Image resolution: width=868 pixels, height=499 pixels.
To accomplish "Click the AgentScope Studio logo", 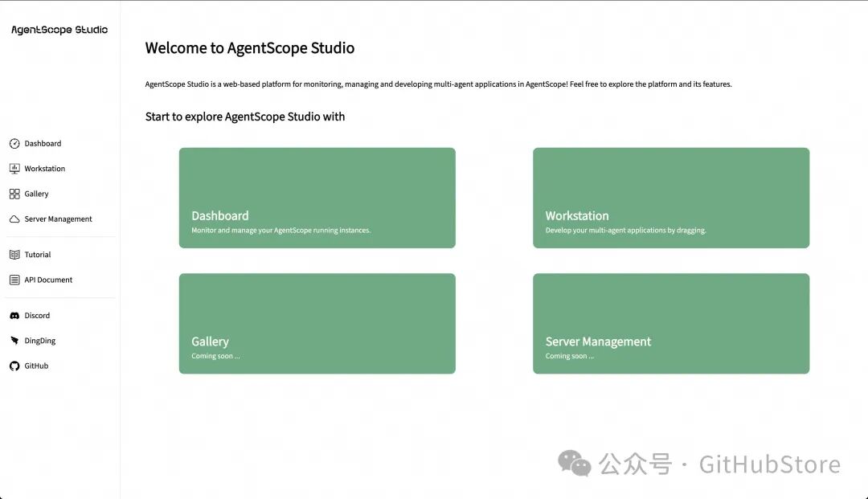I will pyautogui.click(x=59, y=30).
